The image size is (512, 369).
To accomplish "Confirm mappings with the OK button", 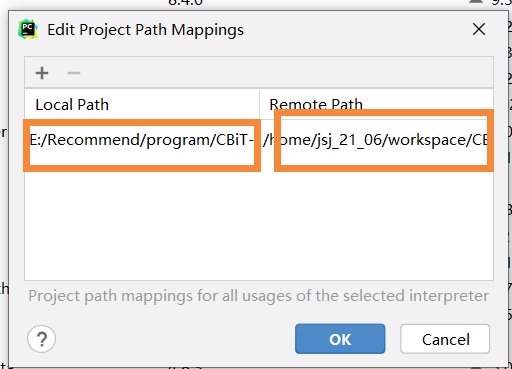I will [x=340, y=339].
